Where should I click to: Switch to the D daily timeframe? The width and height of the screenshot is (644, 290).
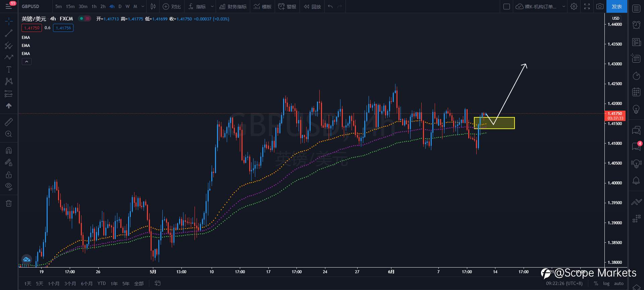(x=120, y=6)
